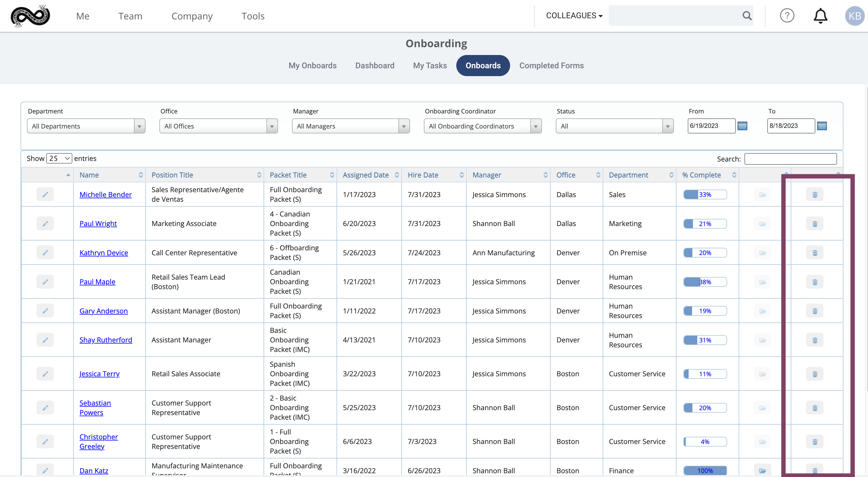Delete Michelle Bender's onboard with trash icon

pos(815,195)
